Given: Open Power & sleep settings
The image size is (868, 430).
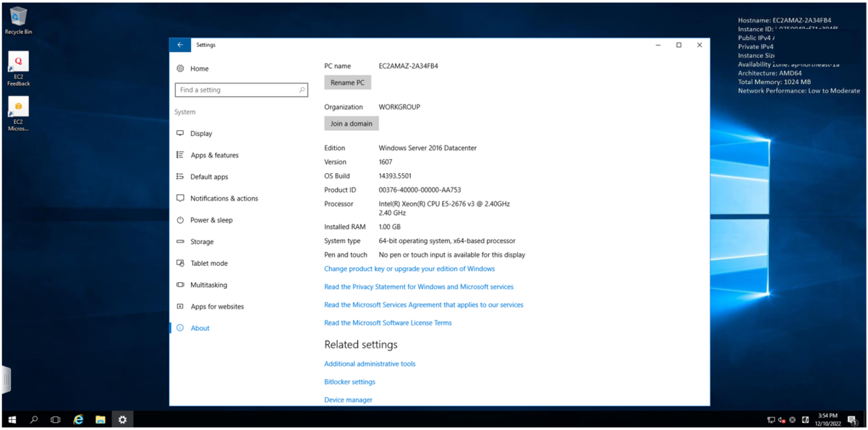Looking at the screenshot, I should [211, 220].
